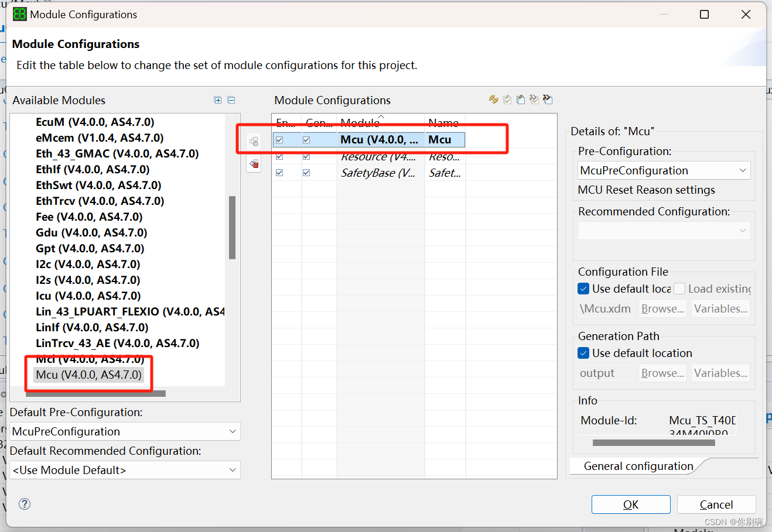Open the Default Pre-Configuration dropdown

pyautogui.click(x=125, y=431)
